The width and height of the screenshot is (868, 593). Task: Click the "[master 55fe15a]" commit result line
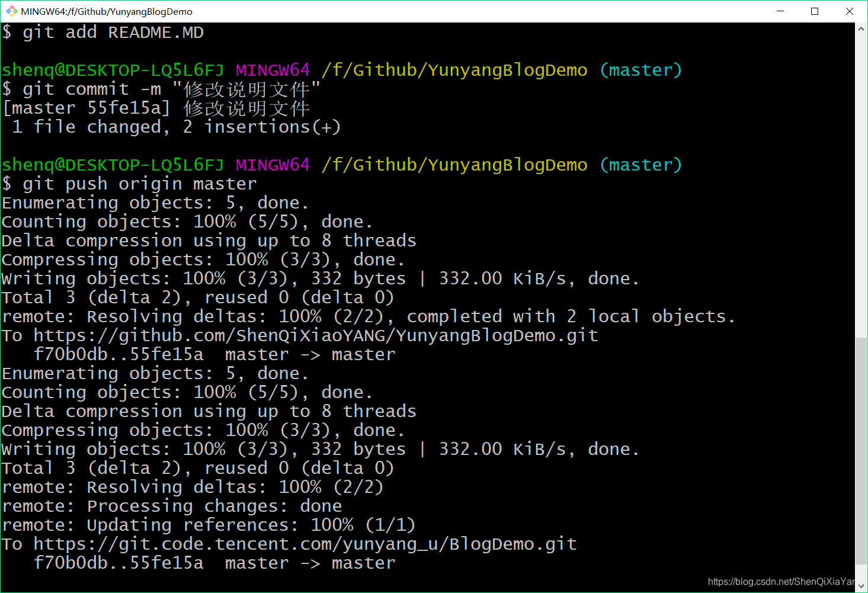pos(156,108)
